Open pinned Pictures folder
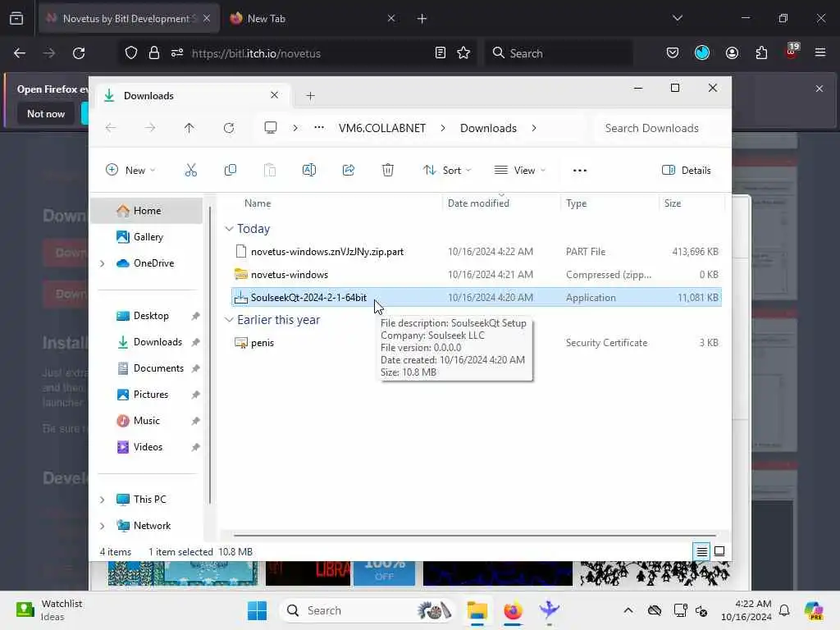The height and width of the screenshot is (630, 840). coord(151,395)
